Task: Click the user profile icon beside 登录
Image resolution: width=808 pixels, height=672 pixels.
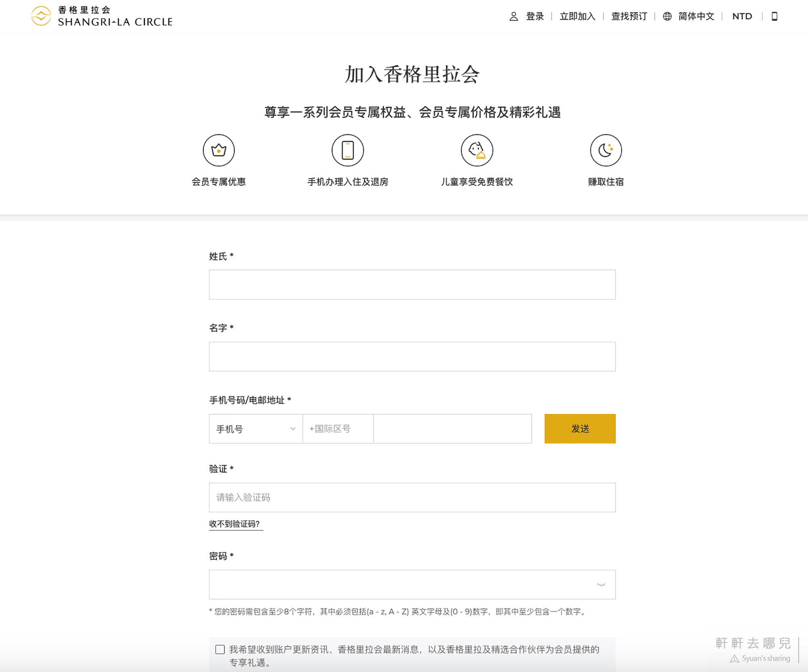Action: tap(513, 17)
